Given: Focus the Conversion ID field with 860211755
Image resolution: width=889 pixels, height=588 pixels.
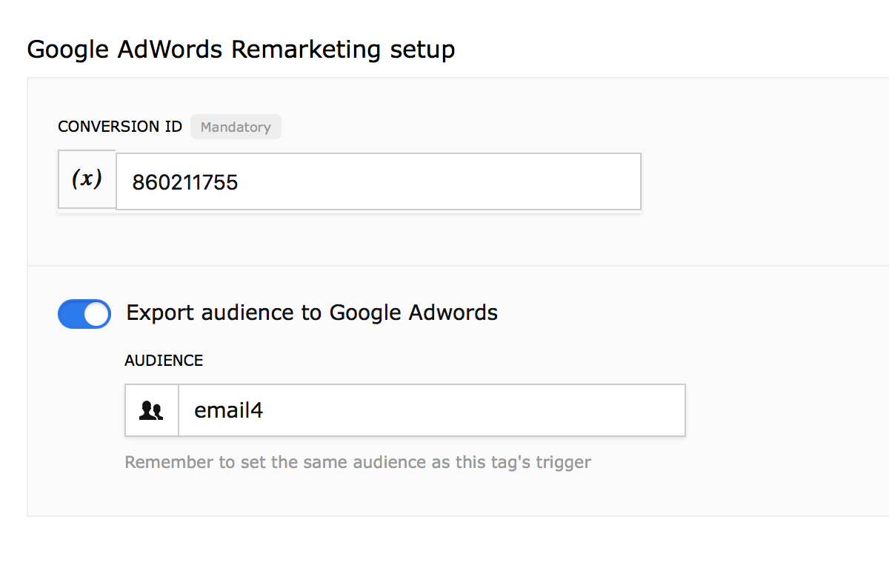Looking at the screenshot, I should tap(379, 181).
